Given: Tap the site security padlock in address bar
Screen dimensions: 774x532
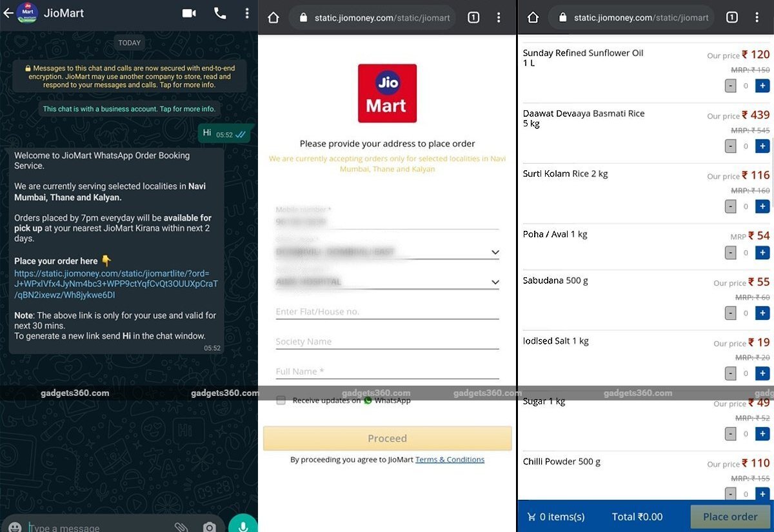Looking at the screenshot, I should pos(303,17).
